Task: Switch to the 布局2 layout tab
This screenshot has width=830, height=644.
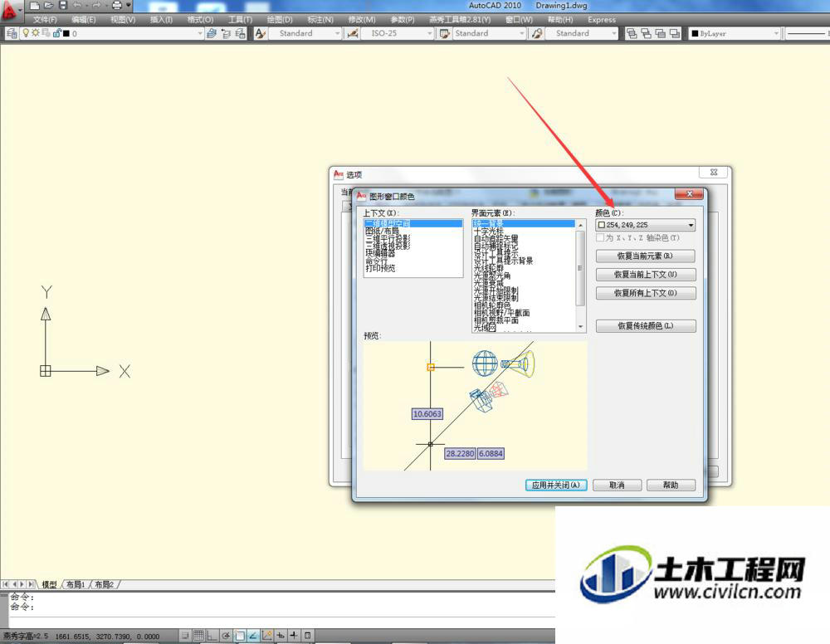Action: click(105, 584)
